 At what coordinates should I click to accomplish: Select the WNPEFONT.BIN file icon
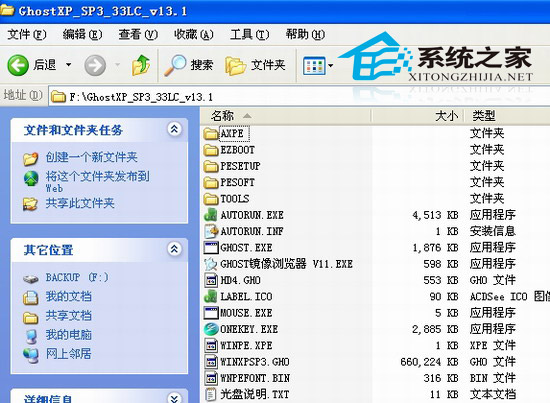tap(211, 378)
